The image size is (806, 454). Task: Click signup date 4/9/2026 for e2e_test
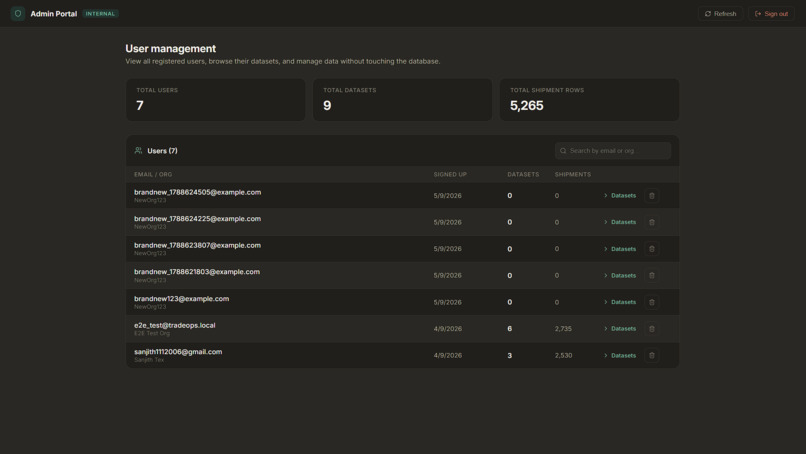[x=447, y=329]
